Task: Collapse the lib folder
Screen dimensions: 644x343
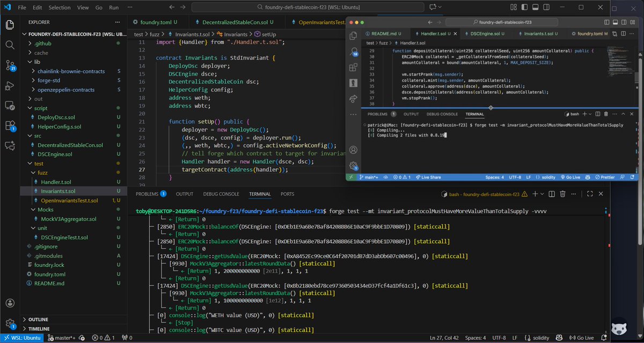Action: (74, 62)
